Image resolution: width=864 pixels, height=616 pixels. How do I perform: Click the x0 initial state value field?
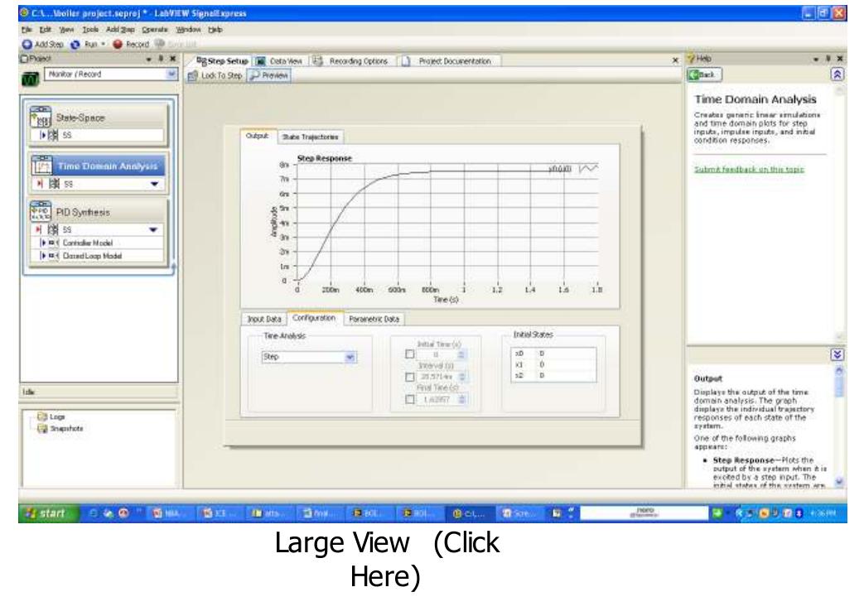567,354
